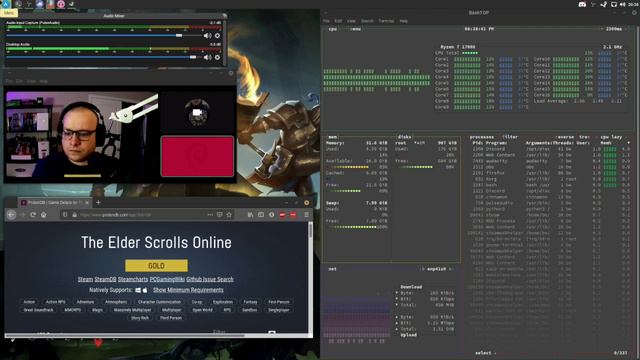Open Desktop Audio settings gear
The image size is (640, 360).
[x=217, y=57]
